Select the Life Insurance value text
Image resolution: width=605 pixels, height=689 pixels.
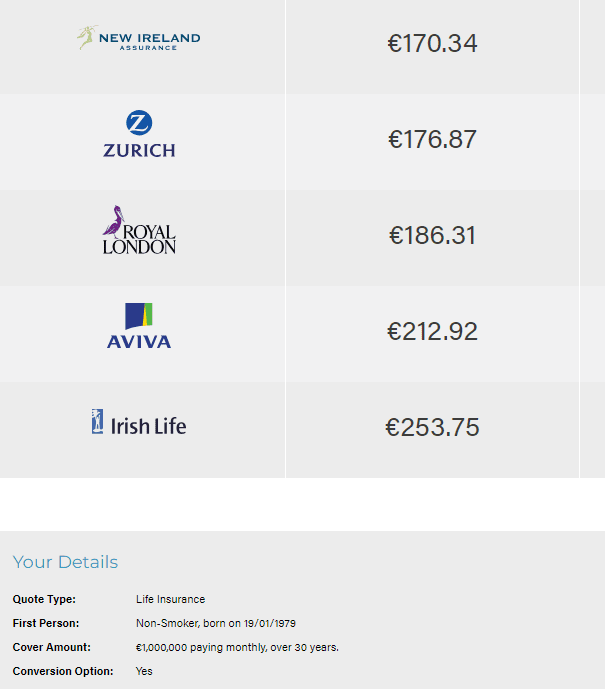[170, 599]
